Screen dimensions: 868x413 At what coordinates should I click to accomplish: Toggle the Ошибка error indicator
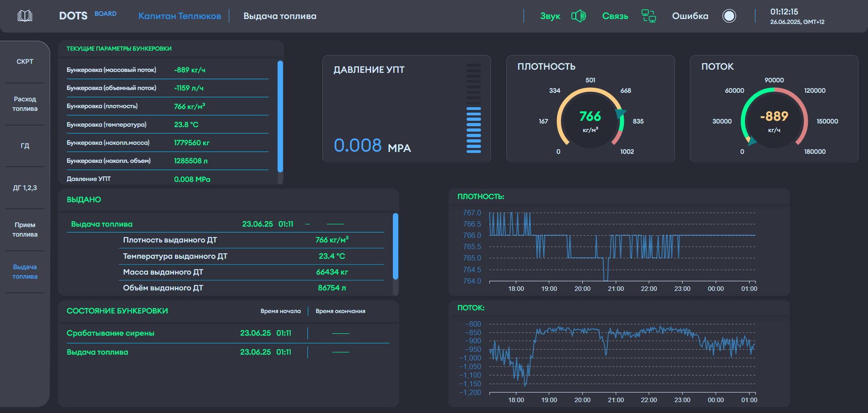729,16
